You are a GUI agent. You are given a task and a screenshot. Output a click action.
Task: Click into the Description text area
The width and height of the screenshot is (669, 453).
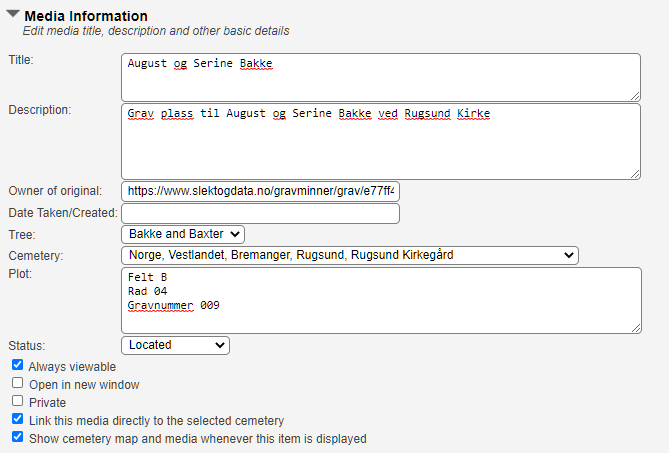pyautogui.click(x=380, y=140)
